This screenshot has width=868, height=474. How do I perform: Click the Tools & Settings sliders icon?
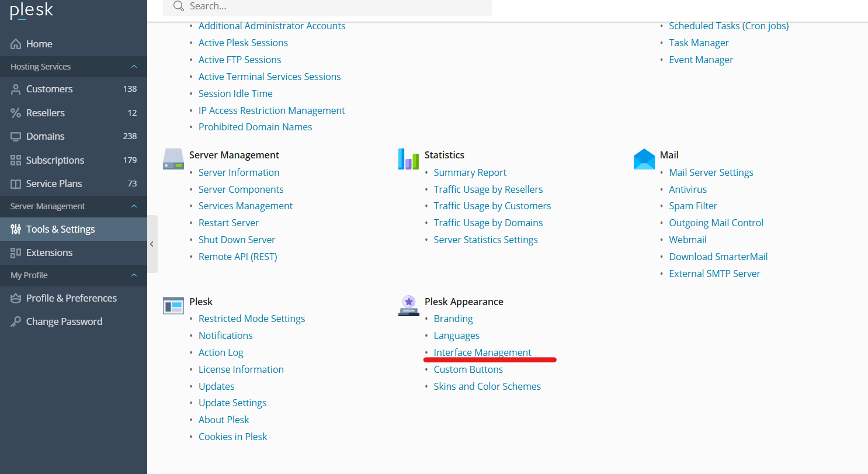(16, 229)
